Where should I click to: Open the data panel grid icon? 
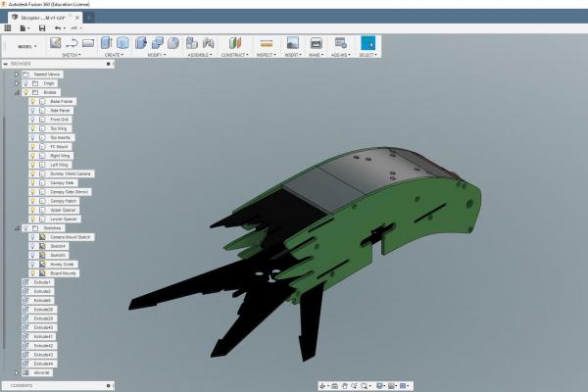click(x=9, y=27)
